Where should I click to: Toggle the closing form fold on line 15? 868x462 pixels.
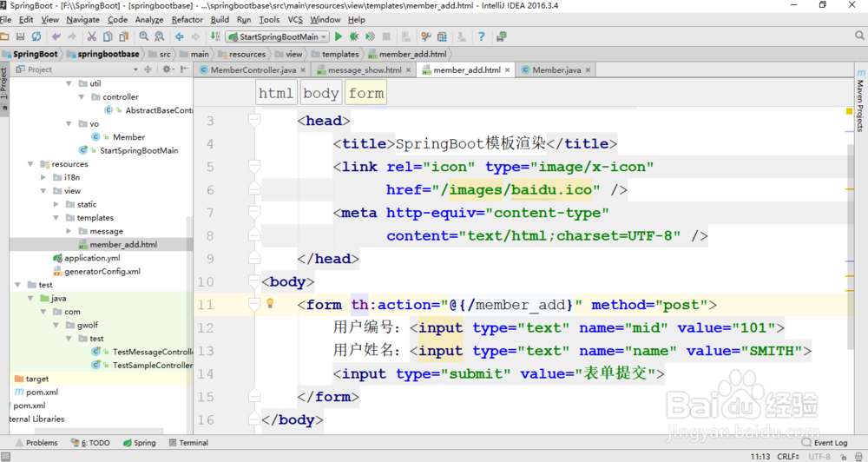254,396
